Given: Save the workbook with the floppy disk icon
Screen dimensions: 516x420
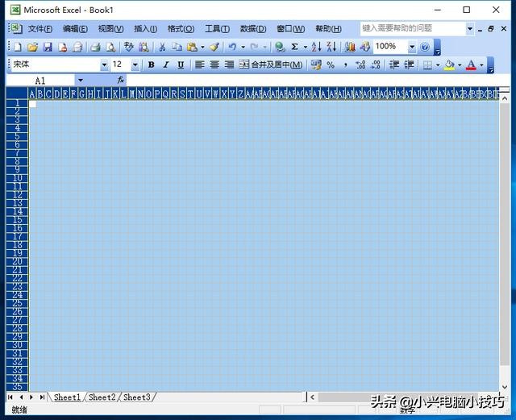Looking at the screenshot, I should [x=48, y=47].
